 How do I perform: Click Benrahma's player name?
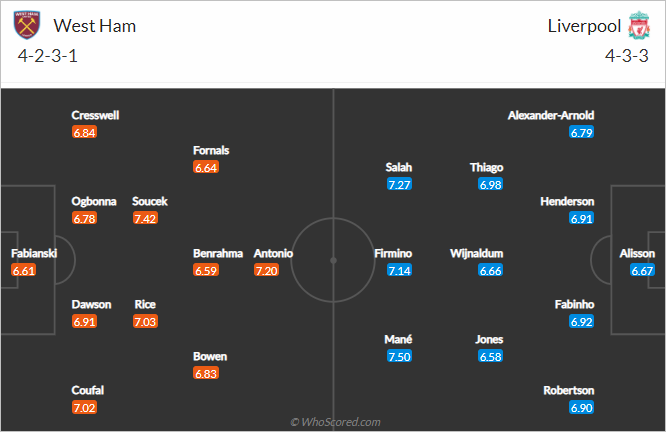[218, 253]
